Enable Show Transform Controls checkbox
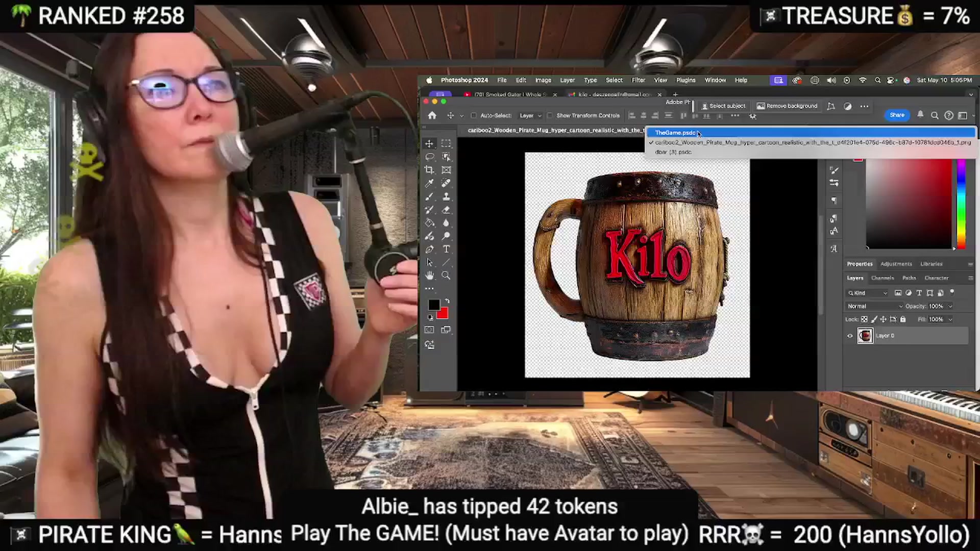The height and width of the screenshot is (551, 980). point(550,116)
